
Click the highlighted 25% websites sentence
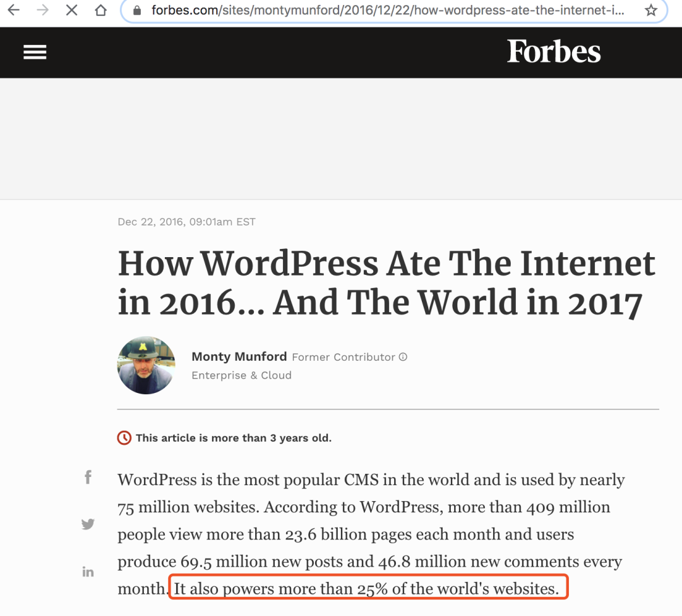pyautogui.click(x=368, y=589)
